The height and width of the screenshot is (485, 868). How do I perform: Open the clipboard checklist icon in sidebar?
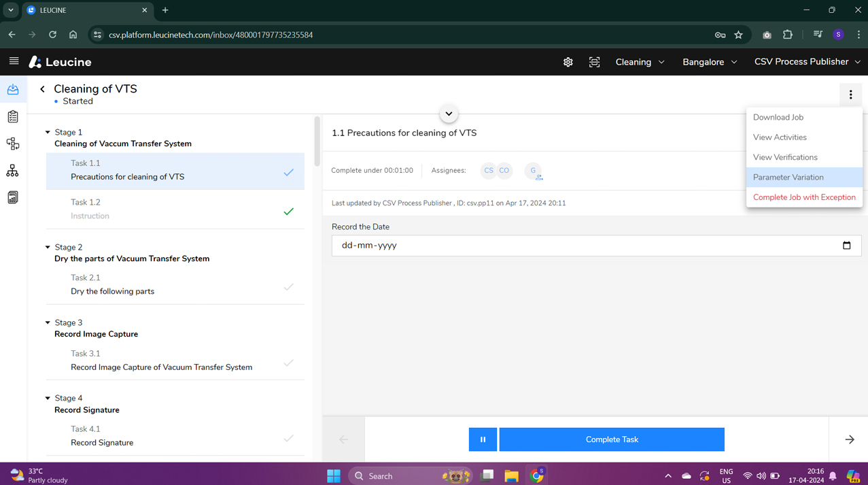[x=13, y=117]
